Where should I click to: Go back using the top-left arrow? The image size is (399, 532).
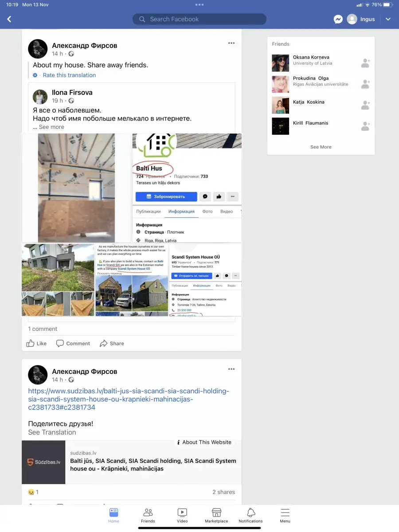9,19
